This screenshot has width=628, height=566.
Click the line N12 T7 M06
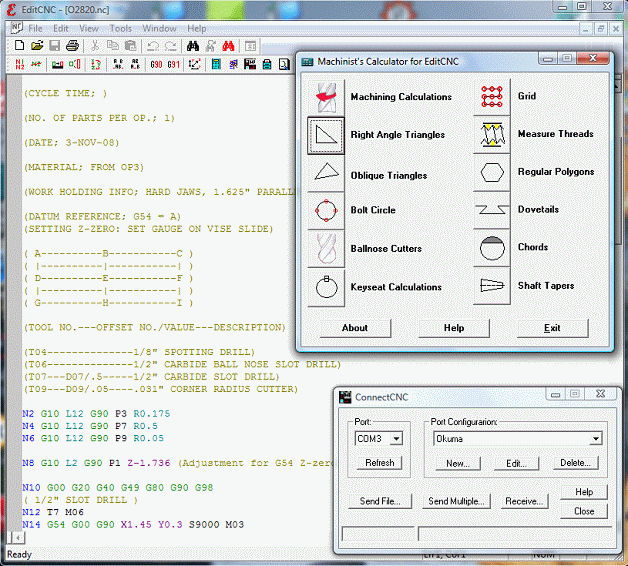[x=53, y=512]
